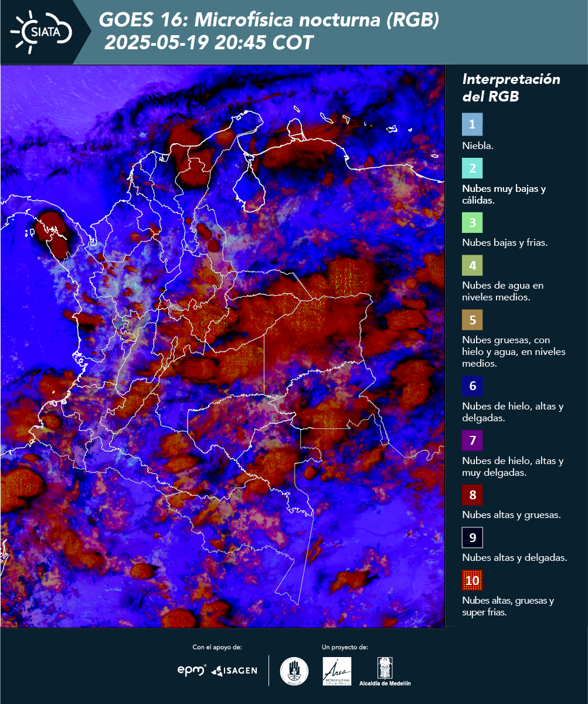Click the "Con el apoyo de:" text

(217, 648)
